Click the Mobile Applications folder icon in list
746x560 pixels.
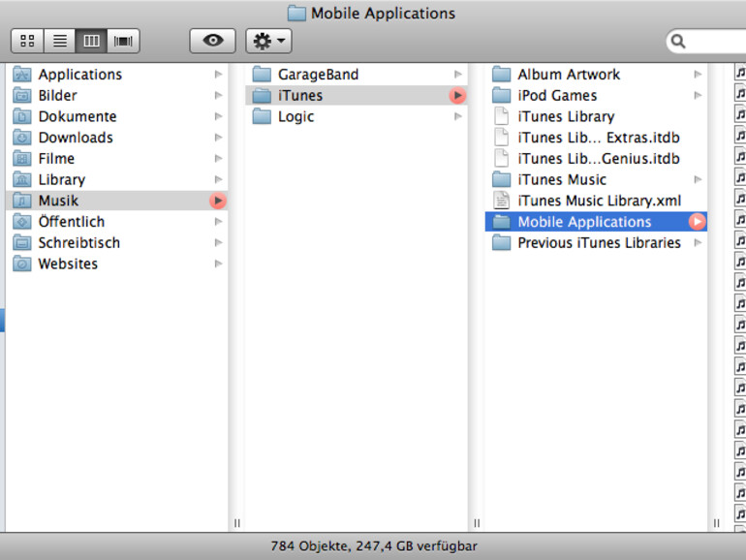point(502,222)
